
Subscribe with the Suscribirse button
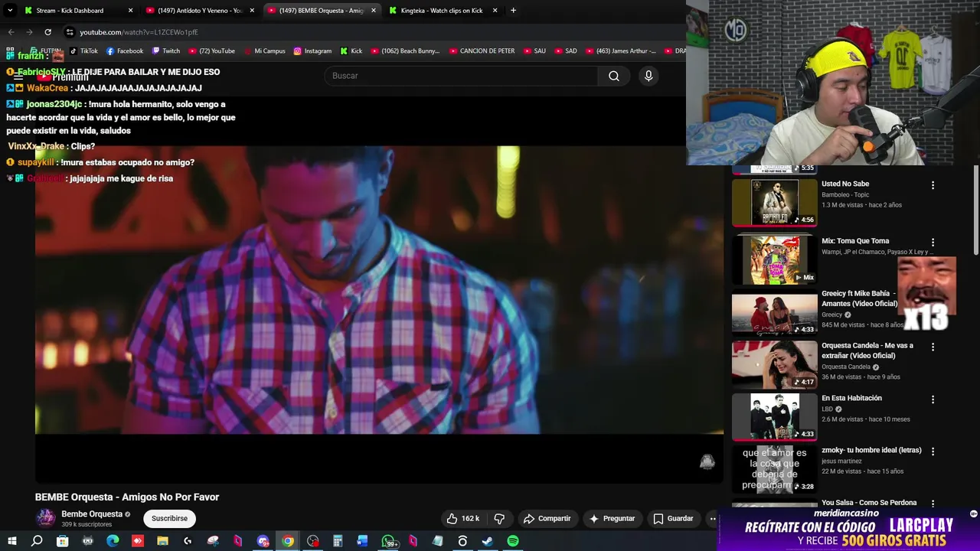169,518
